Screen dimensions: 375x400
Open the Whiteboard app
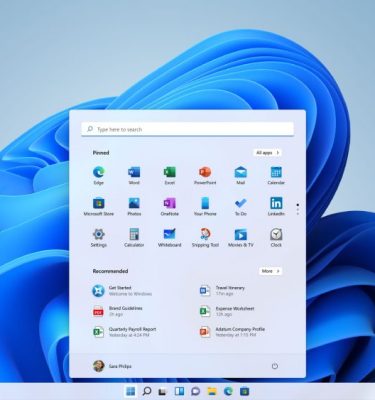pyautogui.click(x=170, y=238)
